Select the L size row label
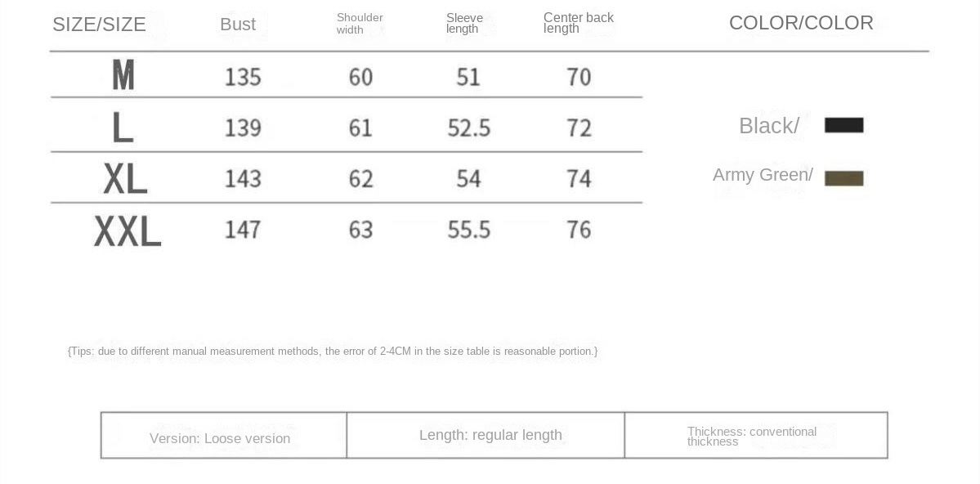 pos(123,128)
